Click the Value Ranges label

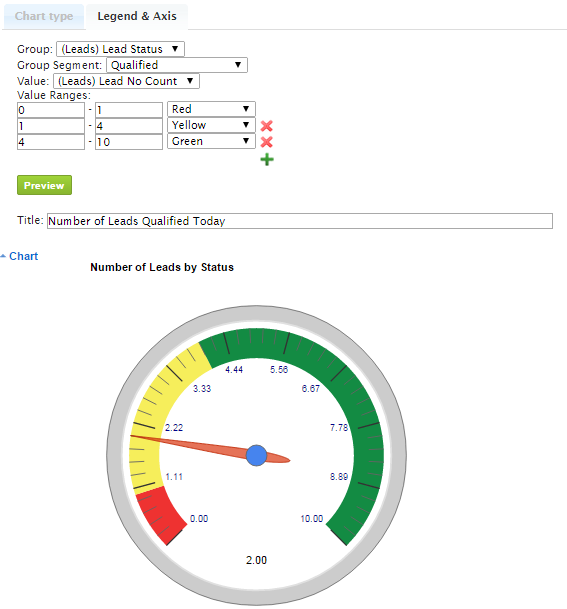(x=54, y=95)
